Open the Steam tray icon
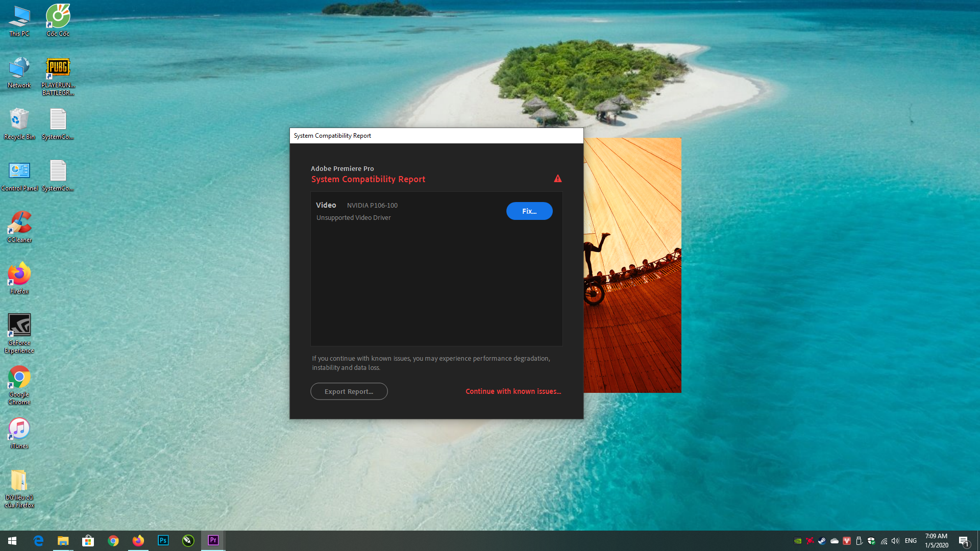The height and width of the screenshot is (551, 980). click(x=822, y=541)
